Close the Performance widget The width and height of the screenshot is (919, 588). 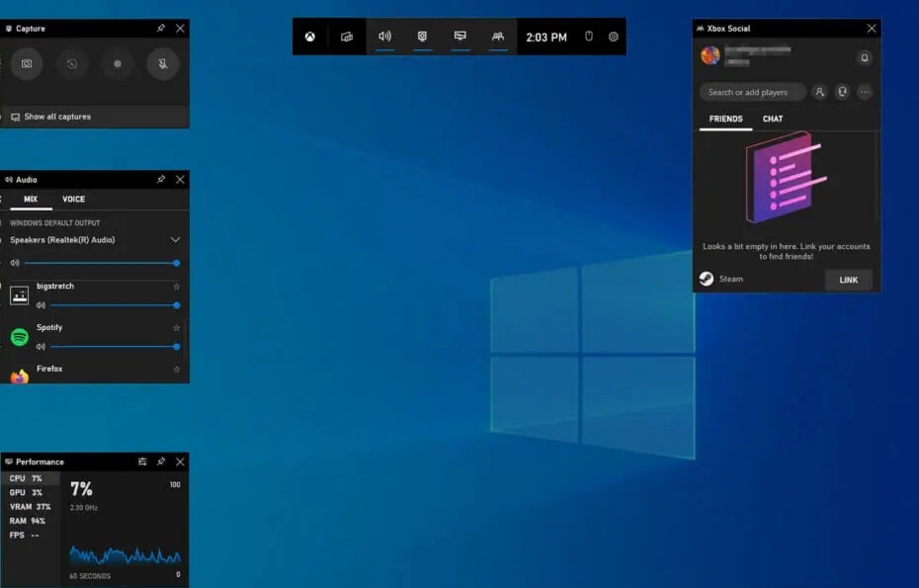[180, 462]
